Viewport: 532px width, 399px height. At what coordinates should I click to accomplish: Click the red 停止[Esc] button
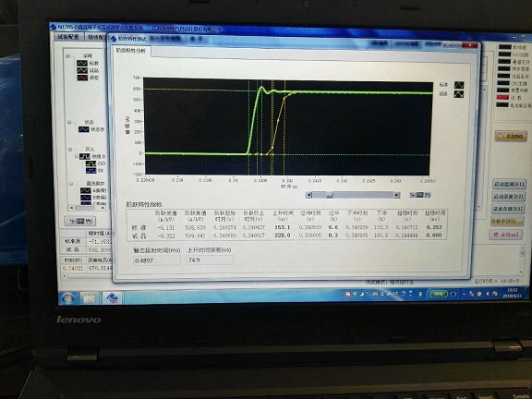pyautogui.click(x=505, y=235)
